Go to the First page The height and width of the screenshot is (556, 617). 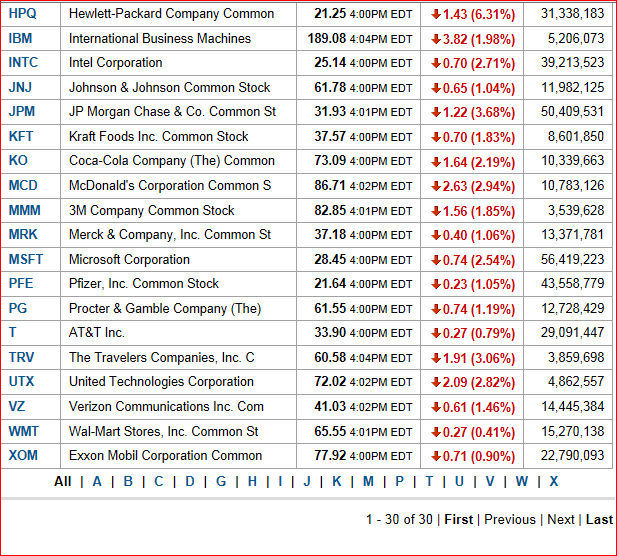click(458, 520)
